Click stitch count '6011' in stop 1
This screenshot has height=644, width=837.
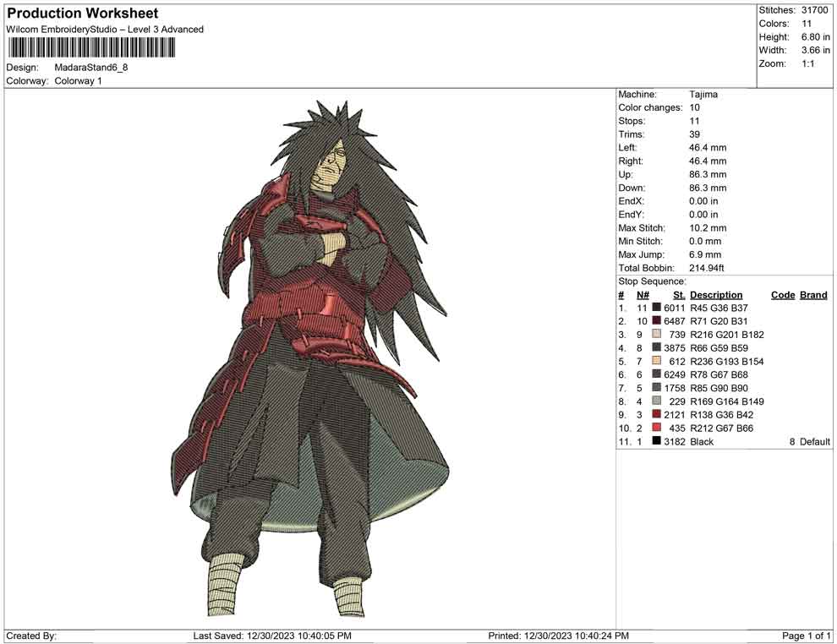(674, 308)
